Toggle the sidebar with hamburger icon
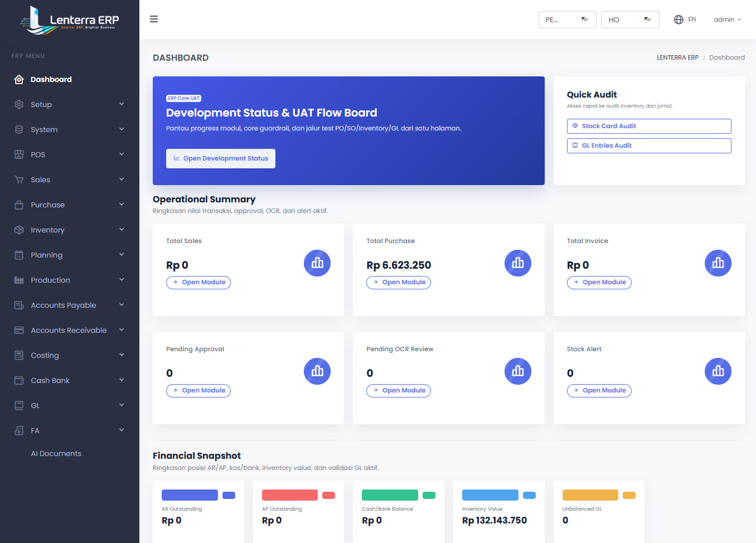Image resolution: width=756 pixels, height=543 pixels. (154, 19)
